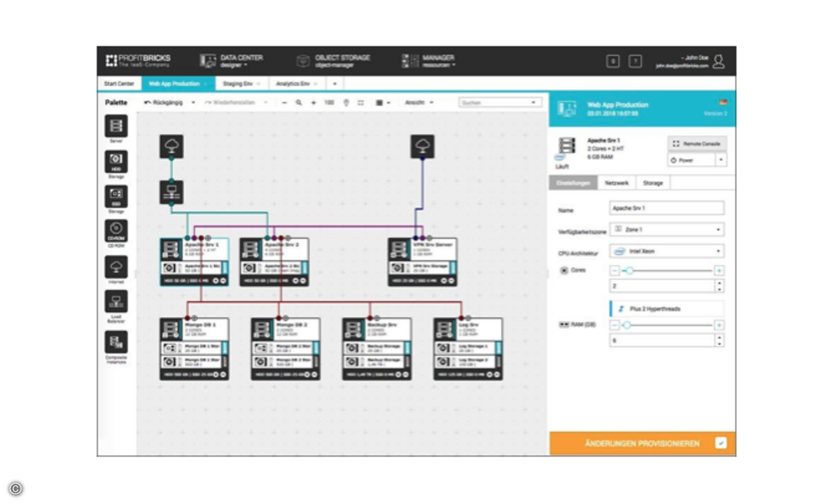Image resolution: width=840 pixels, height=504 pixels.
Task: Click the Name field containing Apache Srv 1
Action: click(667, 209)
